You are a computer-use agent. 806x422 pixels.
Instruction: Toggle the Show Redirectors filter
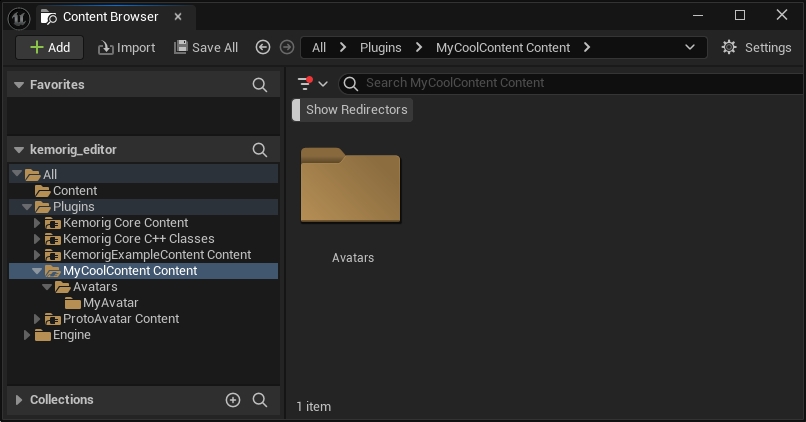[x=355, y=110]
